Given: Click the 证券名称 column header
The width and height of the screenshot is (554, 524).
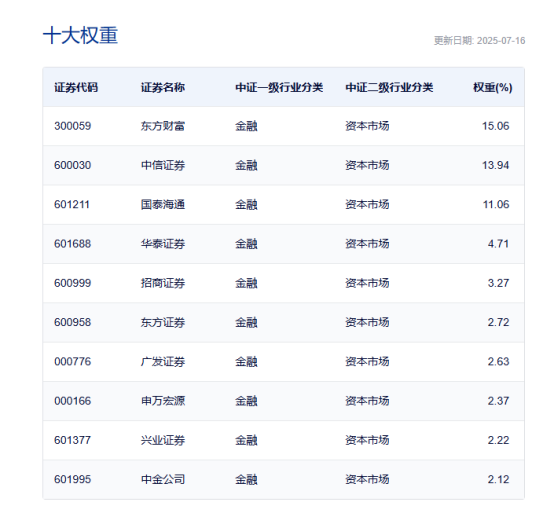Looking at the screenshot, I should click(x=163, y=87).
